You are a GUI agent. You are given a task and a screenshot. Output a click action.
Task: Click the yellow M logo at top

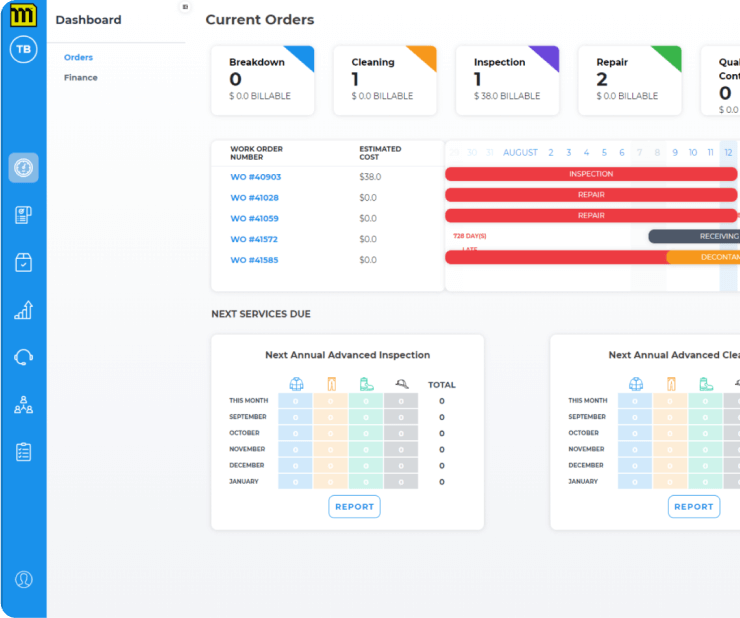tap(23, 15)
